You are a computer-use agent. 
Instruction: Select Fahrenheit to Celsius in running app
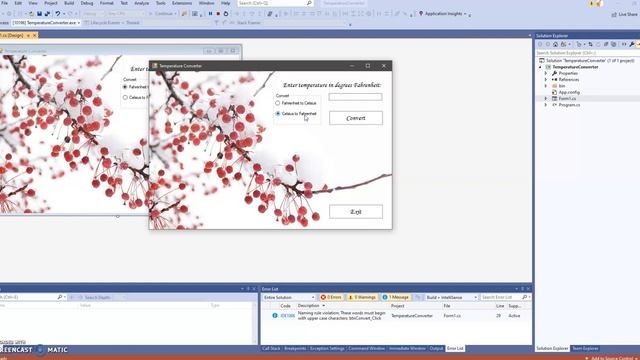pyautogui.click(x=278, y=103)
